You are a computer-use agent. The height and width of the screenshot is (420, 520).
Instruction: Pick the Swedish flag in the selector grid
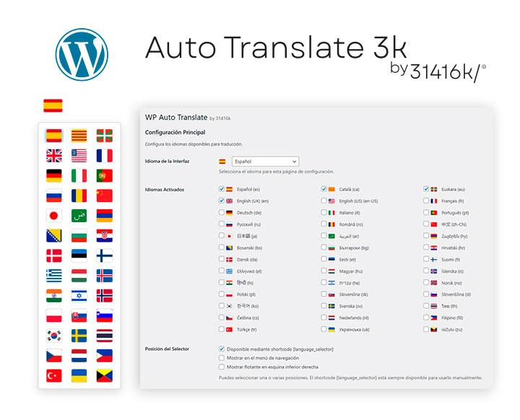click(x=79, y=336)
